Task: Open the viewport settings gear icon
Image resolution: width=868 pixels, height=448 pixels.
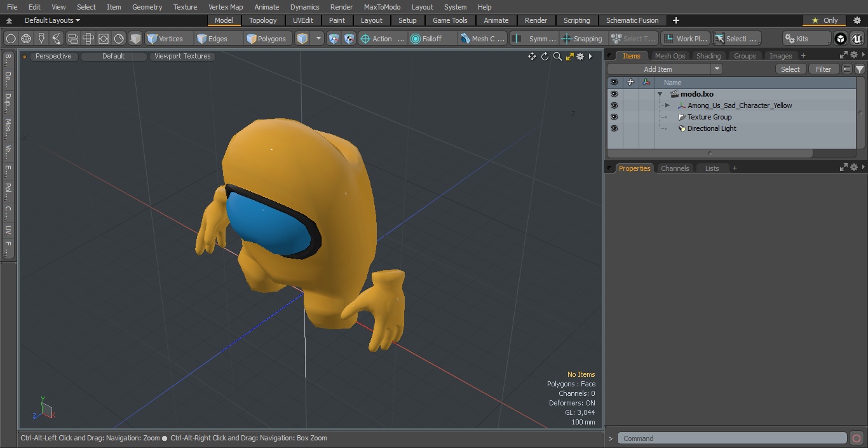Action: 580,57
